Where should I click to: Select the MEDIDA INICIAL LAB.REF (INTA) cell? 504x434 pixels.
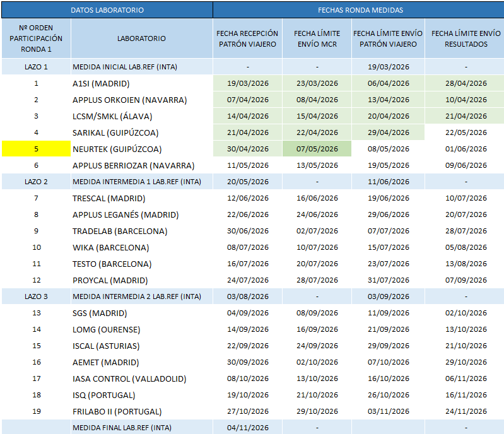(x=141, y=67)
